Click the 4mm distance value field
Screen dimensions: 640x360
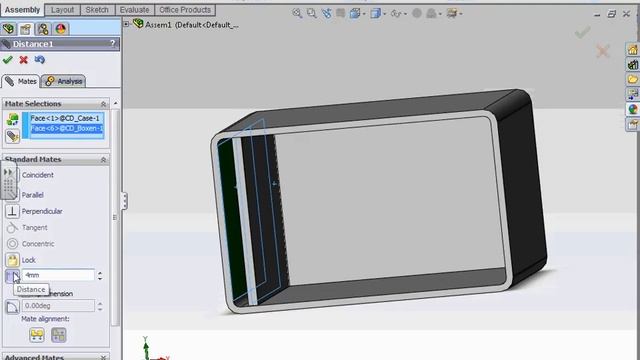58,275
